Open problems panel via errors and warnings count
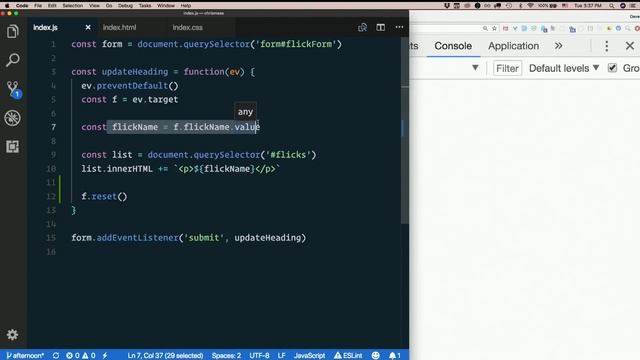640x360 pixels. point(80,356)
